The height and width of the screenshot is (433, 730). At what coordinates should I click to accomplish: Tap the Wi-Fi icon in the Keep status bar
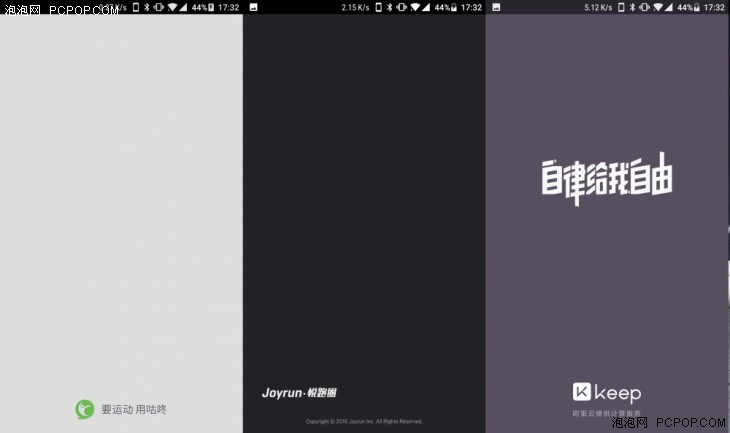coord(658,7)
